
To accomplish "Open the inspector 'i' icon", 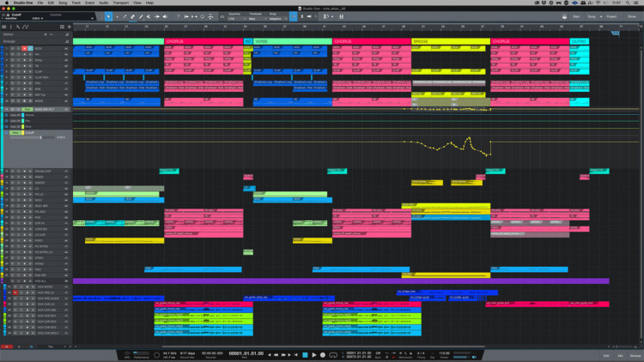I will (11, 27).
